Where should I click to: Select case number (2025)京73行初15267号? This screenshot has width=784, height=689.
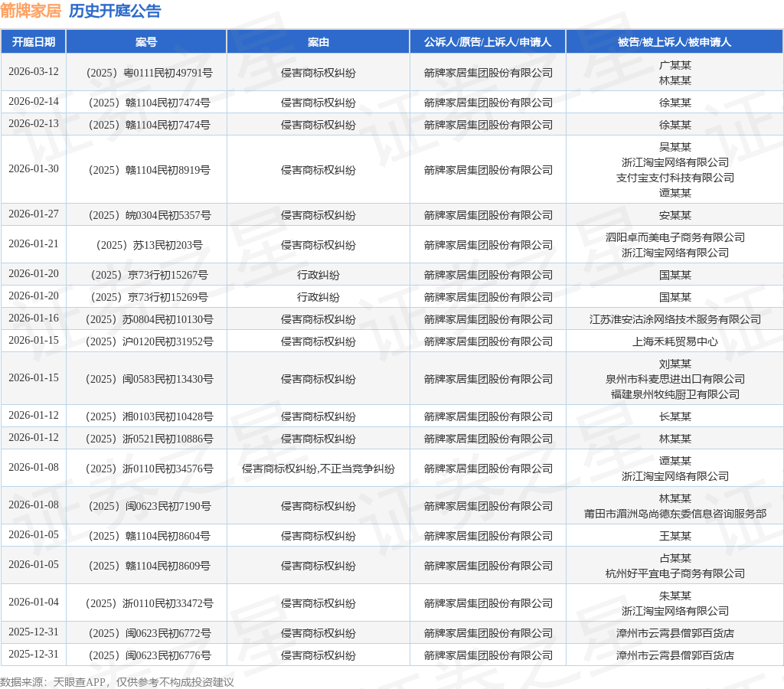[149, 275]
